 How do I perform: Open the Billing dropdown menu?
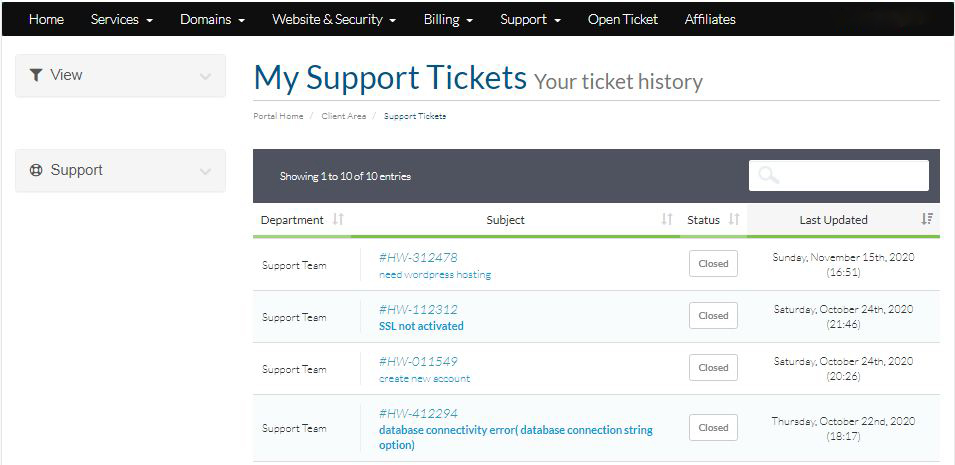pos(448,19)
